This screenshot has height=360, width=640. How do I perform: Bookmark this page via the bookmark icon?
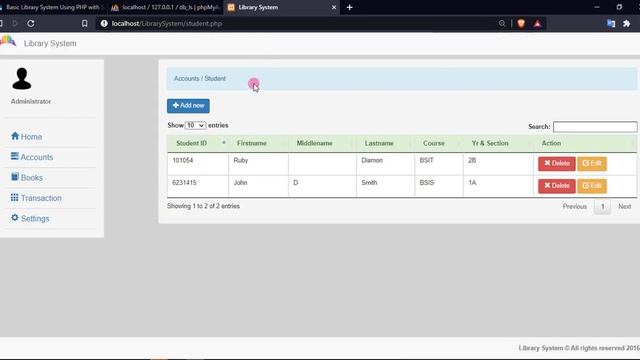click(x=84, y=24)
